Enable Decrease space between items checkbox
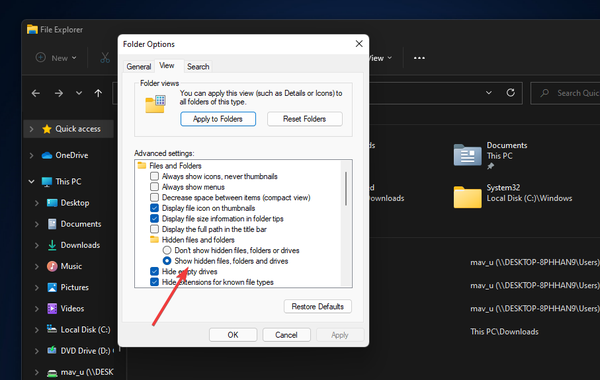The image size is (600, 380). 154,197
